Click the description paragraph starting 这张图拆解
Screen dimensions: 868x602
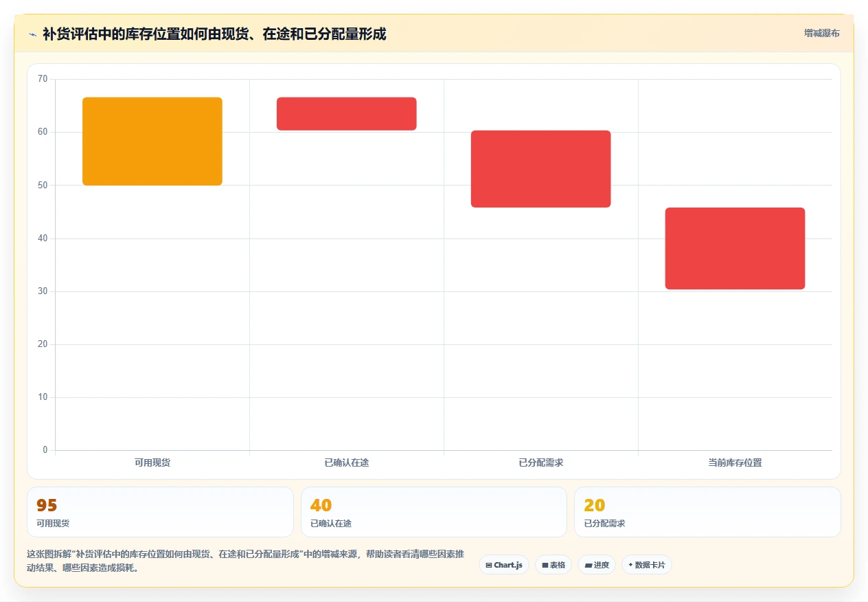pos(246,561)
